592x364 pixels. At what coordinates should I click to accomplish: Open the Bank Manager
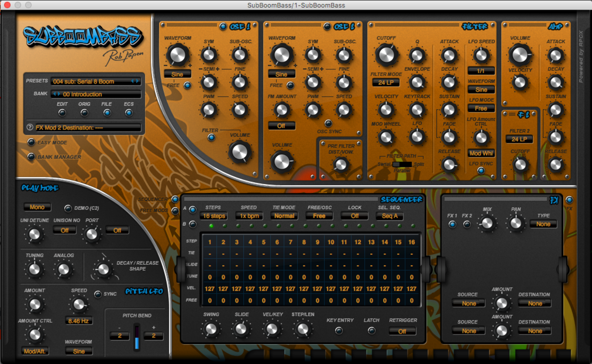tap(31, 157)
